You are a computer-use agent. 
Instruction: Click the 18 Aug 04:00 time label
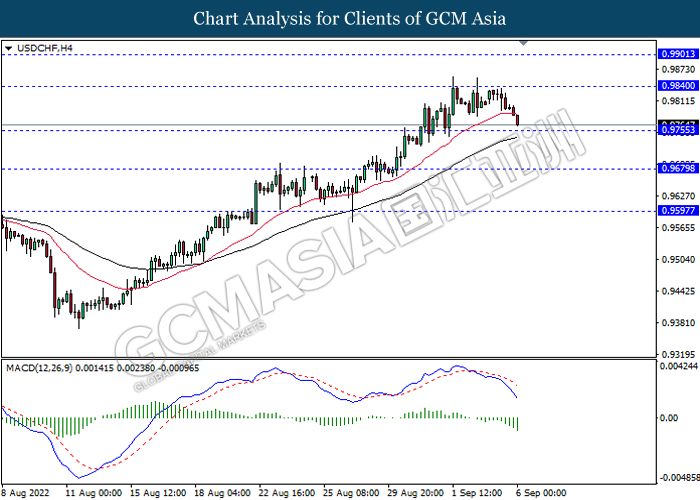pos(222,493)
